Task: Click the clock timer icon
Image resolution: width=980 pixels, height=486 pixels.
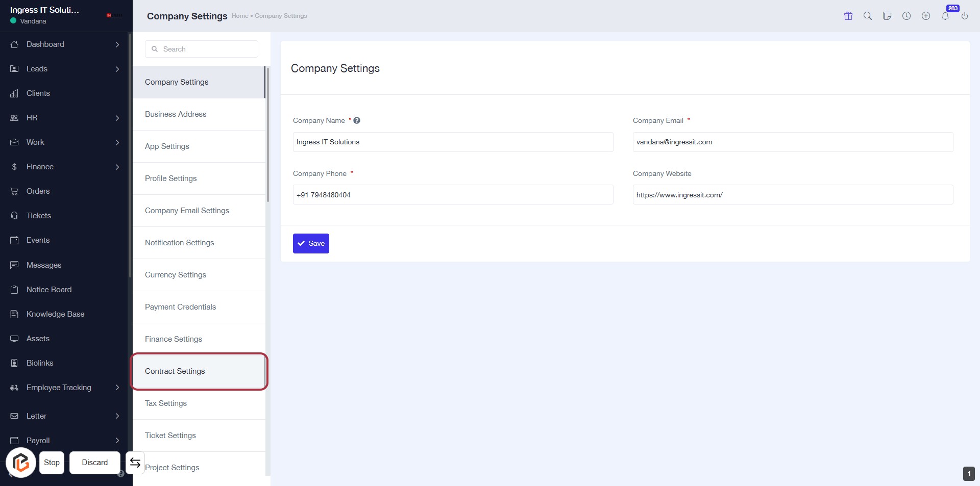Action: coord(906,16)
